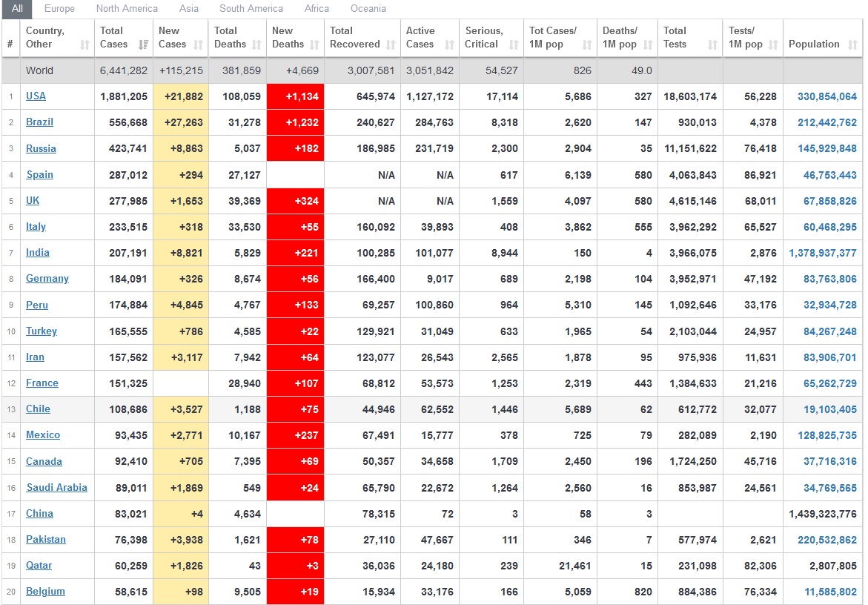Screen dimensions: 868x605
Task: Click sort arrows in Country, Other header
Action: point(85,45)
